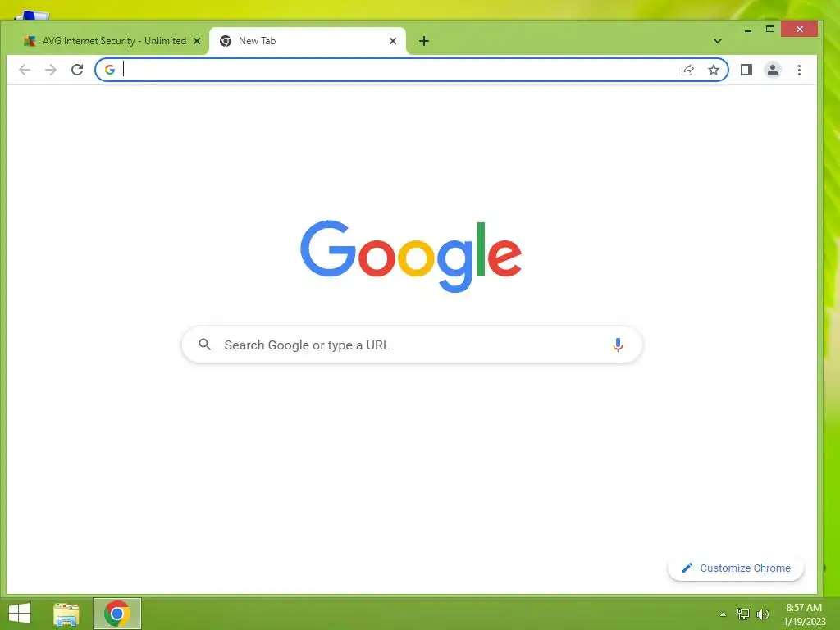Open the Windows Start button
This screenshot has width=840, height=630.
point(20,614)
